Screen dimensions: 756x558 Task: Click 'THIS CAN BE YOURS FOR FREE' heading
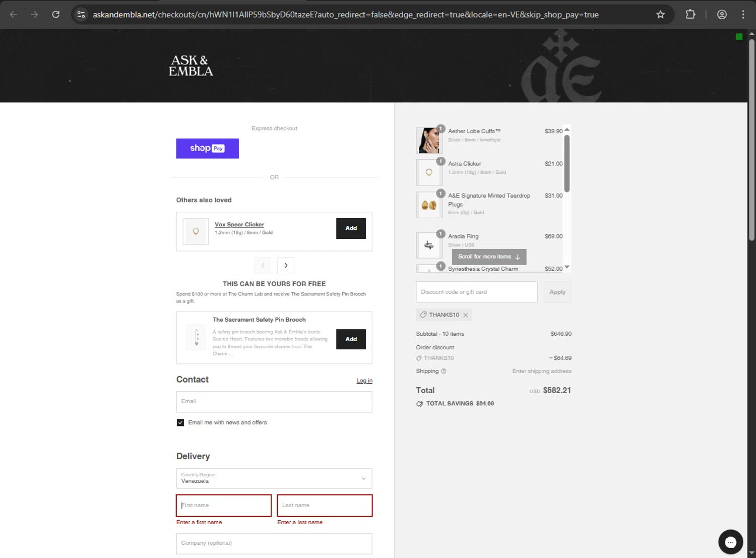(274, 284)
